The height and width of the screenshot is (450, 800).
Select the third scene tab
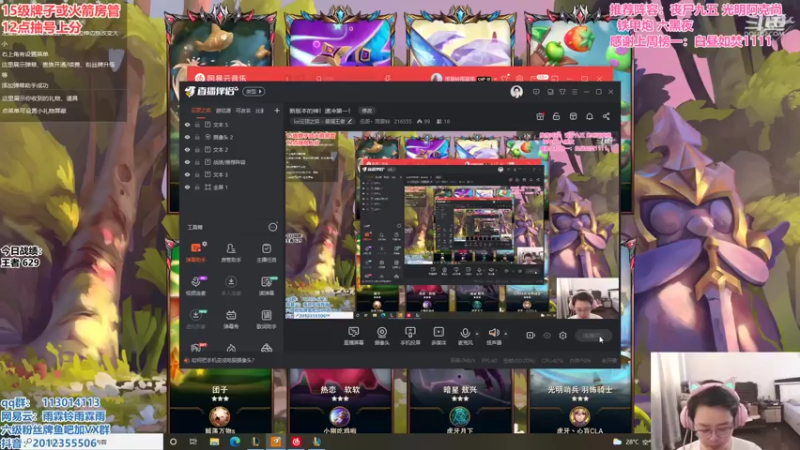(243, 111)
